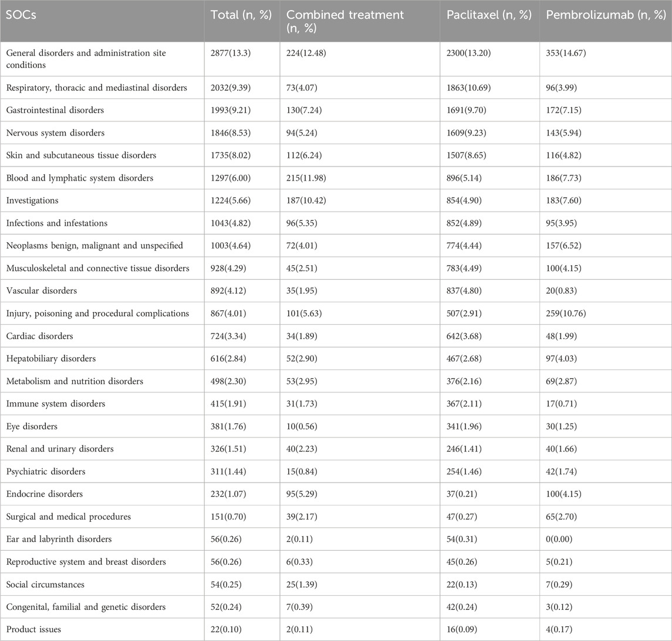Select the value 112(6.24)
The height and width of the screenshot is (641, 672).
click(x=304, y=155)
